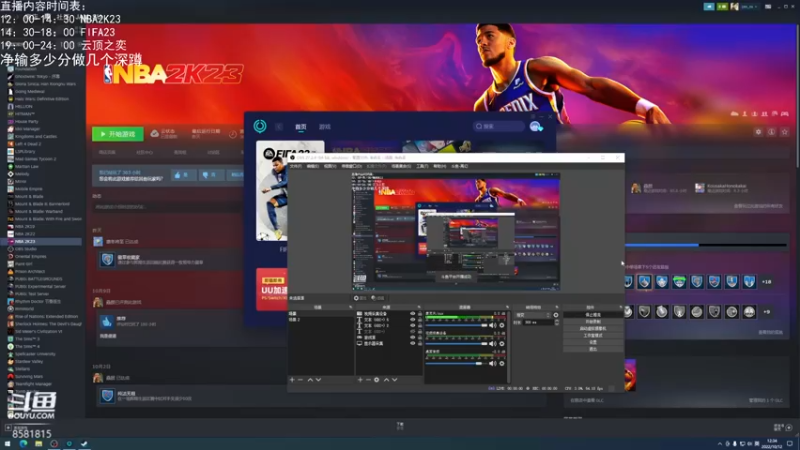
Task: Adjust first mixer channel volume slider
Action: click(x=456, y=326)
